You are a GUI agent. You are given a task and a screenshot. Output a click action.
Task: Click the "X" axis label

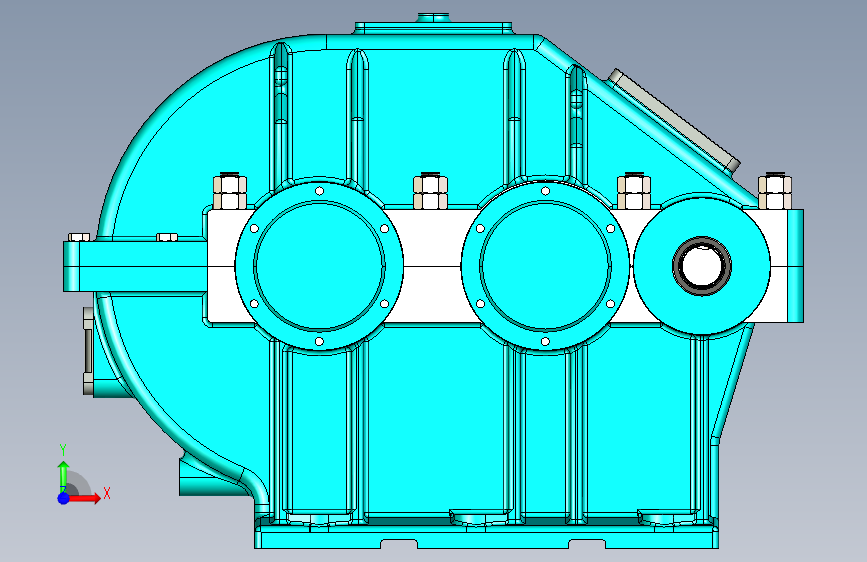pyautogui.click(x=107, y=493)
